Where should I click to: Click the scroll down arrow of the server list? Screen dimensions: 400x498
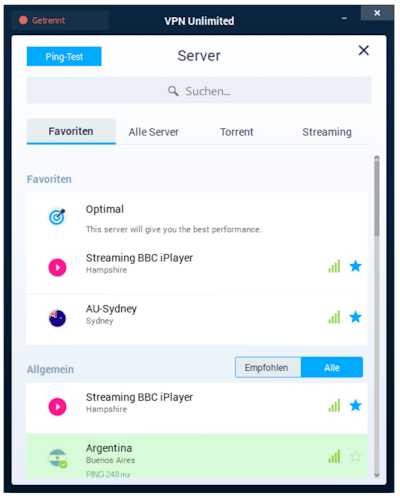377,475
